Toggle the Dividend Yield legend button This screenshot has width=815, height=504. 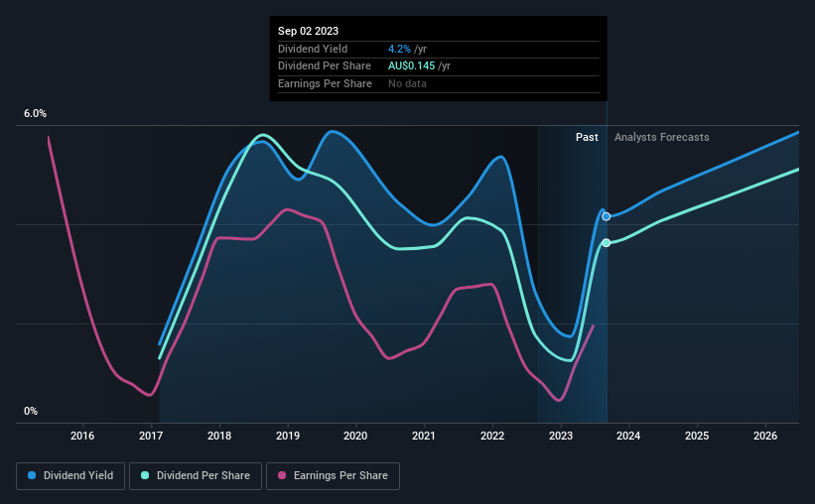70,476
